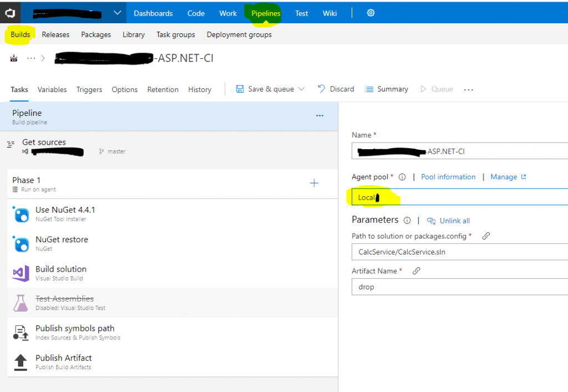Open the Save & queue dropdown arrow

(301, 89)
